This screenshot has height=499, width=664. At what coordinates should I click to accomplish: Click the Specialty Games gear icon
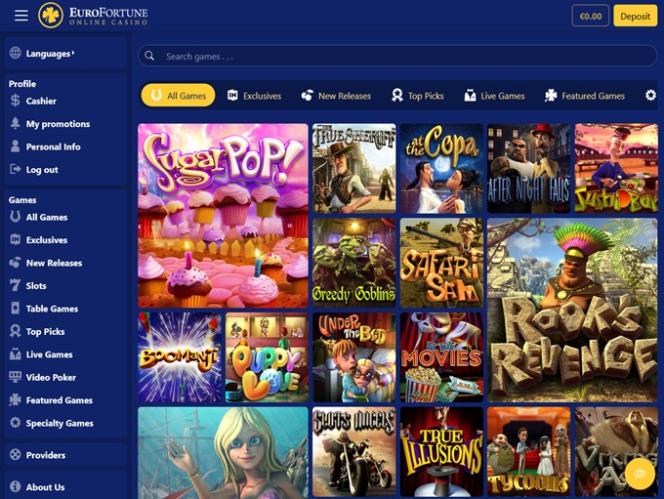[15, 423]
